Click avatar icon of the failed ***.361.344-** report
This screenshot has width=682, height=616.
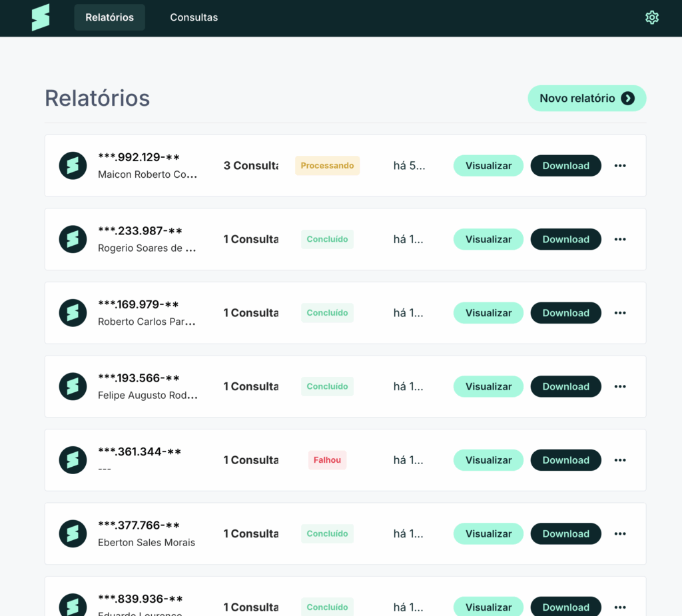pos(73,460)
